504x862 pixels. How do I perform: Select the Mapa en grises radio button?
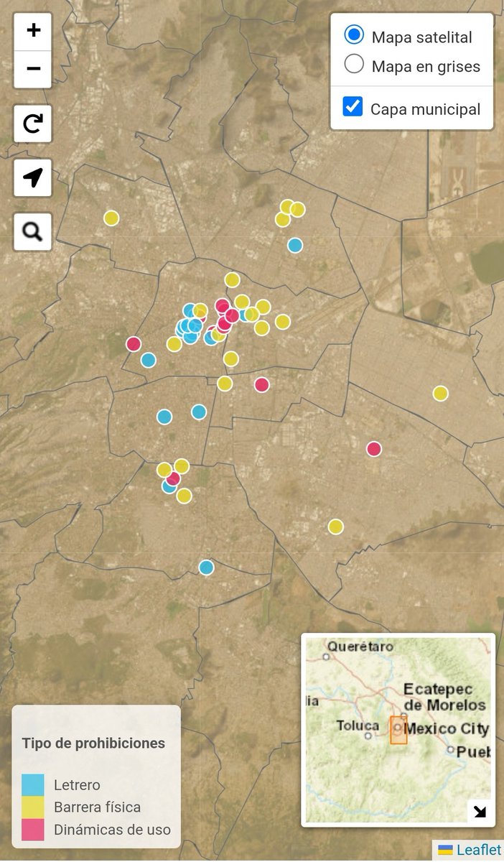354,65
